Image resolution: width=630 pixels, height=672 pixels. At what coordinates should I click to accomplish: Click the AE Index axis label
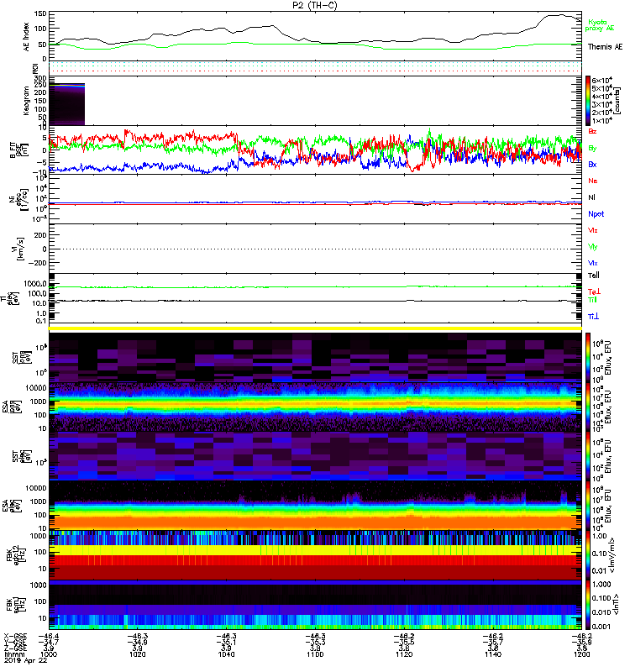tap(27, 37)
